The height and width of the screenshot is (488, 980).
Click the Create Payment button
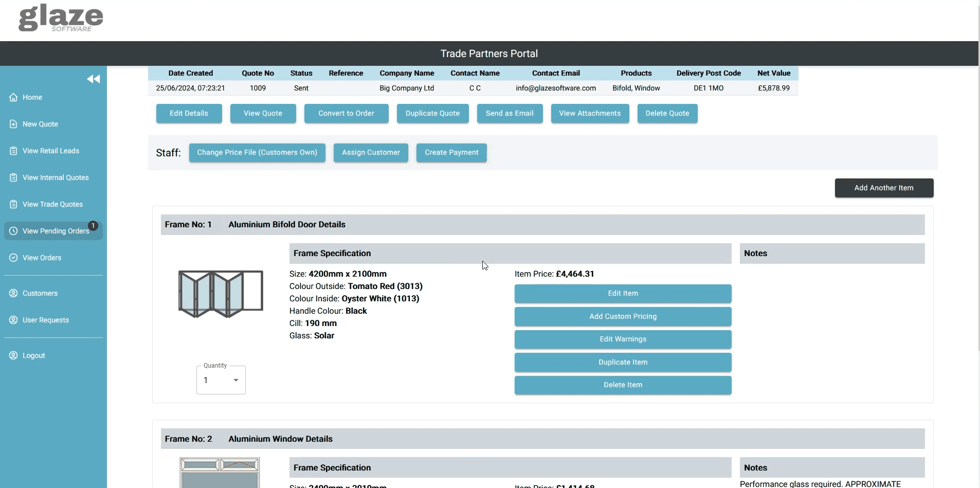(x=451, y=152)
